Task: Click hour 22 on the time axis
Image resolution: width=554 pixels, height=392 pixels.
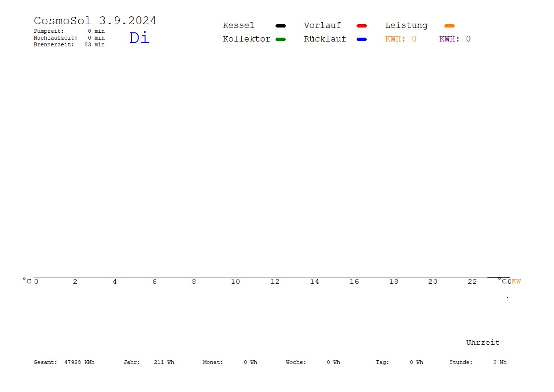Action: [472, 282]
